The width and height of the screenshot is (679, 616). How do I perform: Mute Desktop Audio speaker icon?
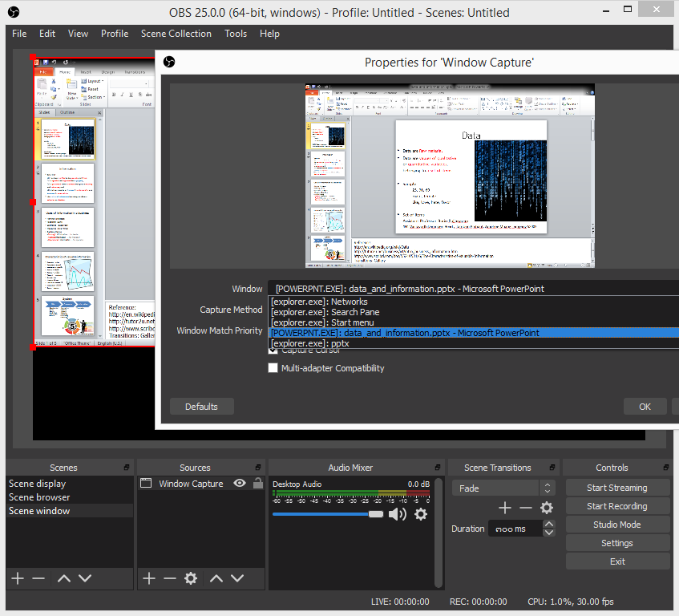coord(397,514)
